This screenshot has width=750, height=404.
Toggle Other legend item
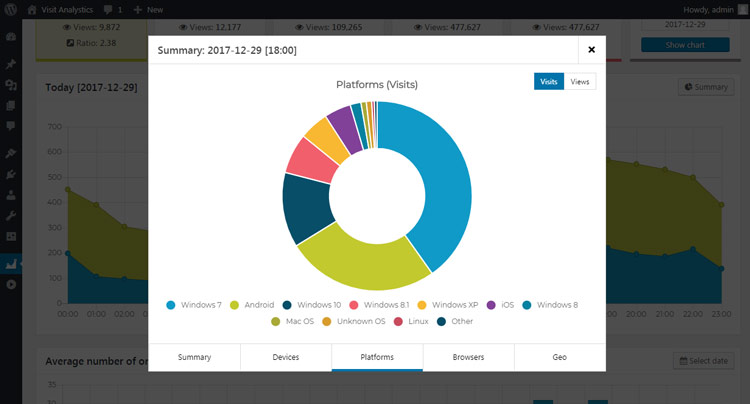click(x=455, y=321)
